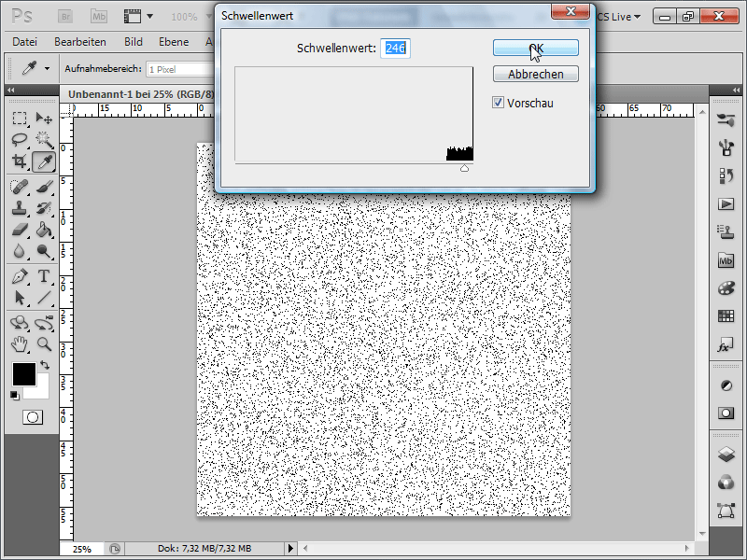Click the Schwellenwert value field
This screenshot has height=560, width=747.
(395, 49)
